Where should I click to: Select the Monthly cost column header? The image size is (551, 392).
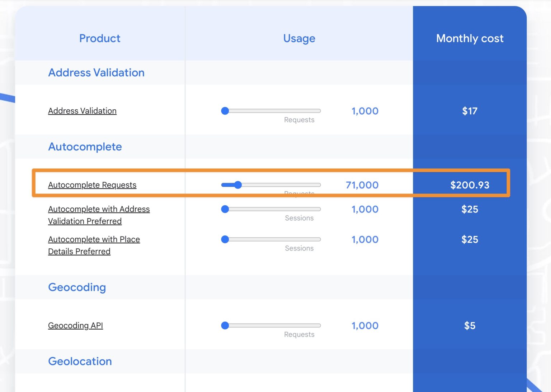470,38
